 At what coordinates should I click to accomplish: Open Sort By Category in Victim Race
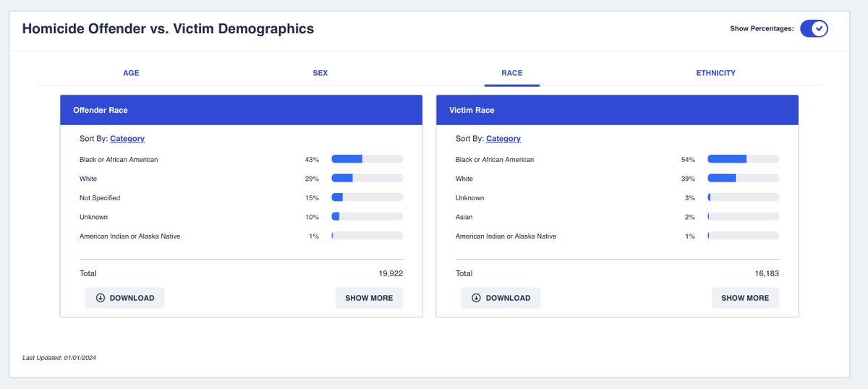(503, 139)
